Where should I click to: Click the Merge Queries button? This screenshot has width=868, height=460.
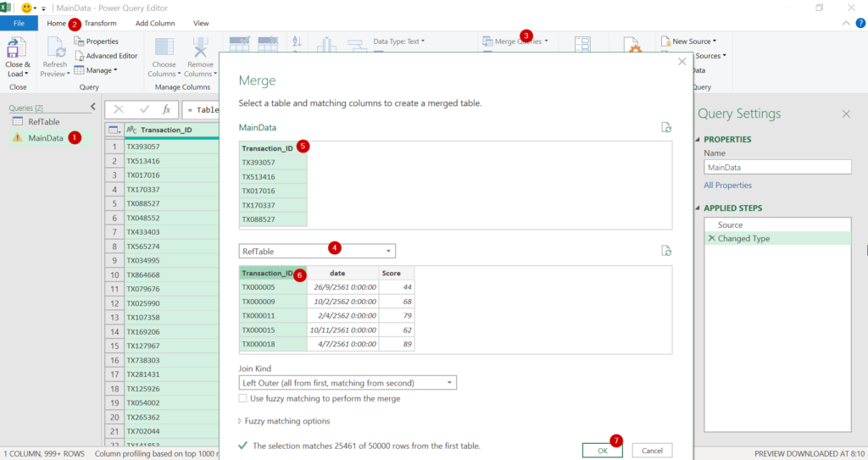click(515, 42)
